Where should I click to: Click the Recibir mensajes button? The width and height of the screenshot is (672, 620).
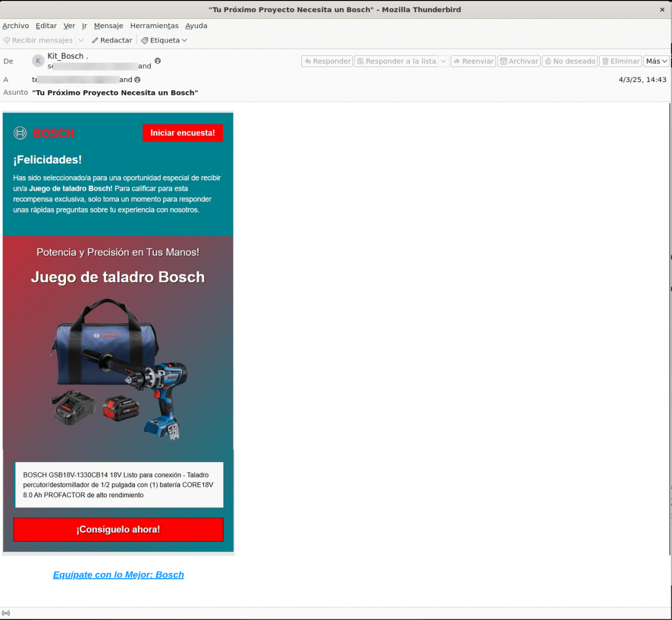click(x=38, y=40)
